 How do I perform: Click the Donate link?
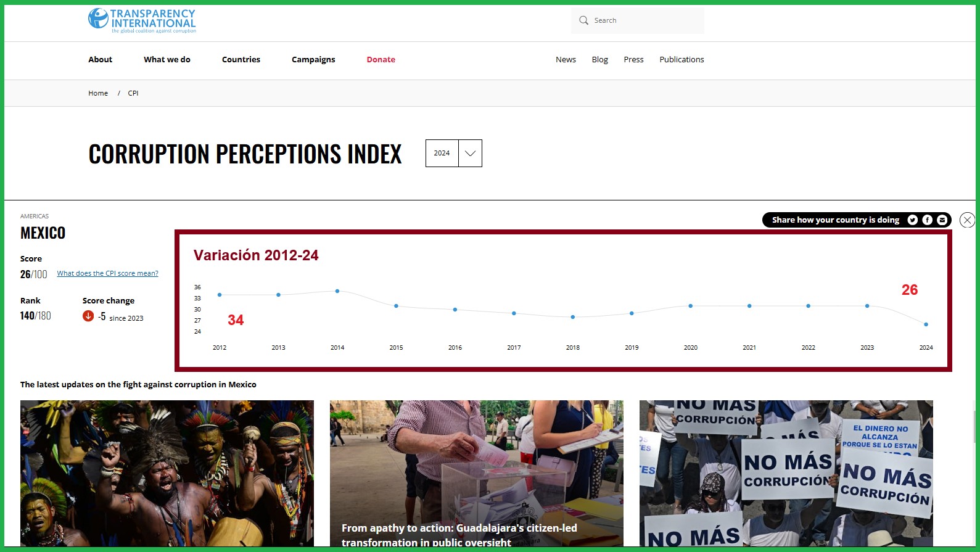point(381,60)
